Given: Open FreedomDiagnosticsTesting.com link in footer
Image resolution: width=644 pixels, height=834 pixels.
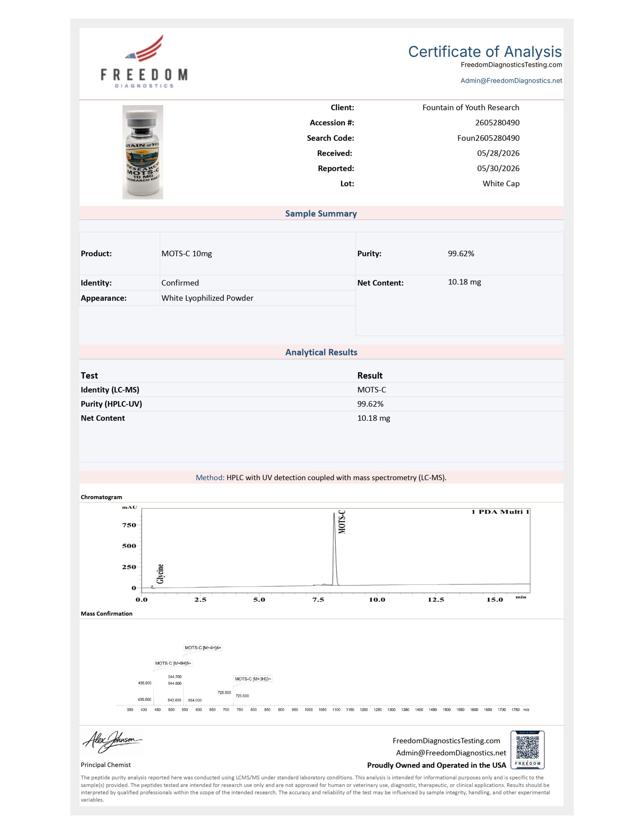Looking at the screenshot, I should click(446, 741).
